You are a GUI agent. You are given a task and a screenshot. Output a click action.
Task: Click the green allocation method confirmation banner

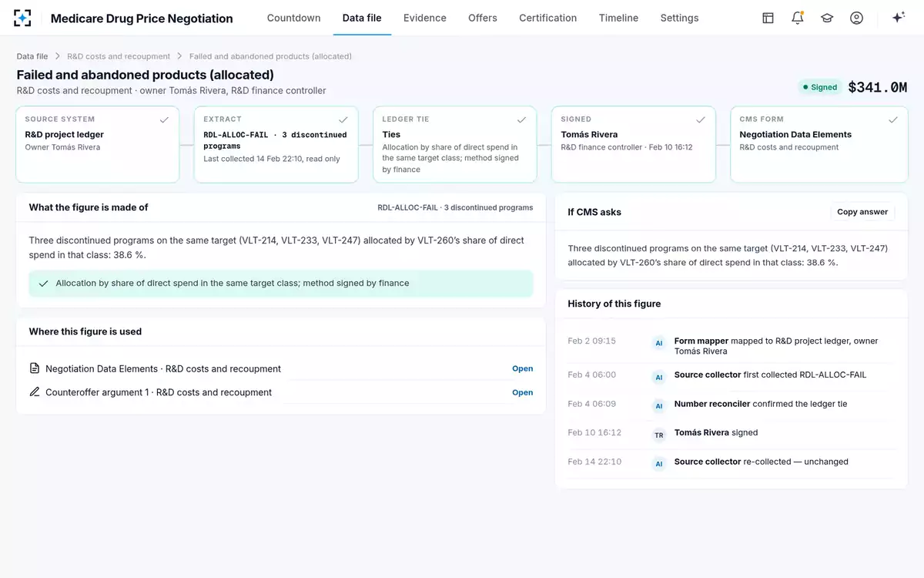coord(281,283)
